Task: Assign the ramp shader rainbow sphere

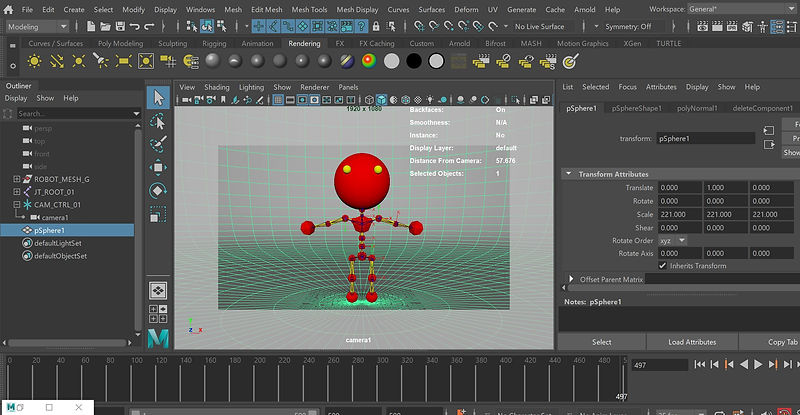Action: tap(369, 61)
